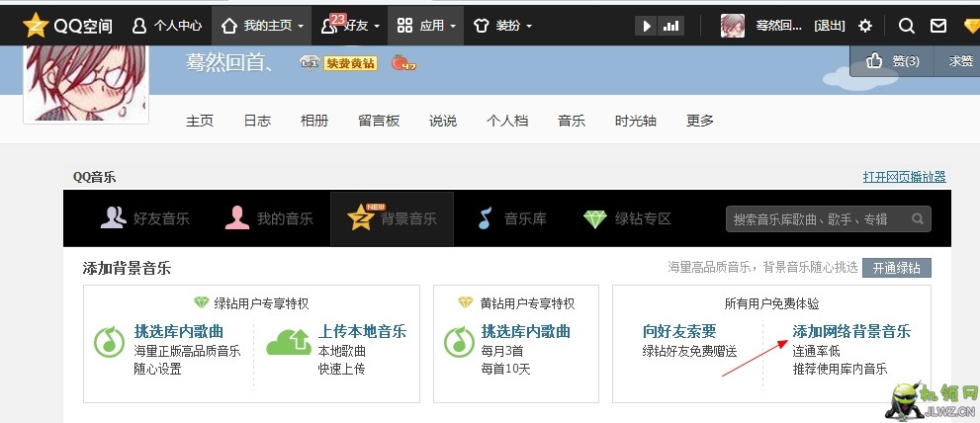Click 挑选库内歌曲 link under 绿钻用户专享特权
The image size is (980, 423).
tap(179, 331)
